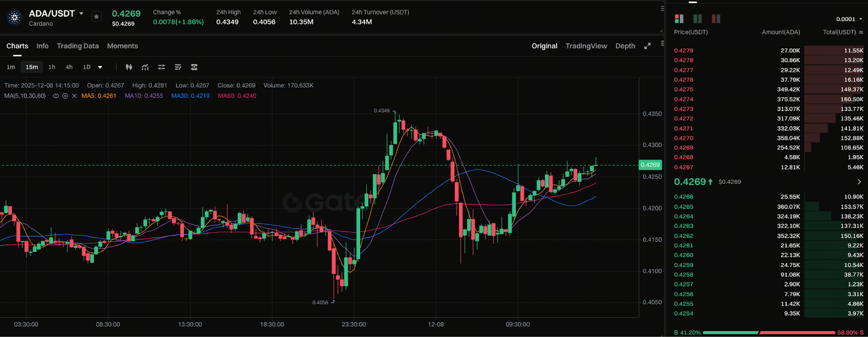The image size is (868, 337).
Task: Expand chart to fullscreen
Action: 647,46
